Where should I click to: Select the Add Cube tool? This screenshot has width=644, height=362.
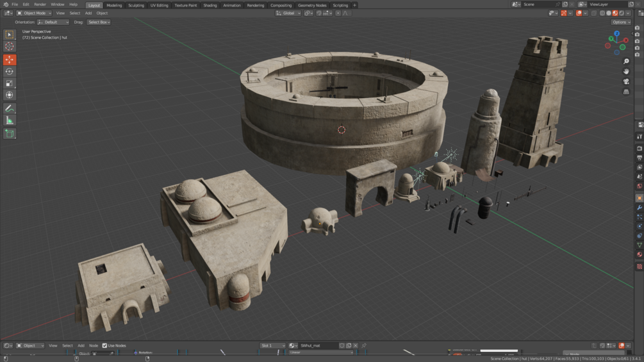tap(10, 133)
